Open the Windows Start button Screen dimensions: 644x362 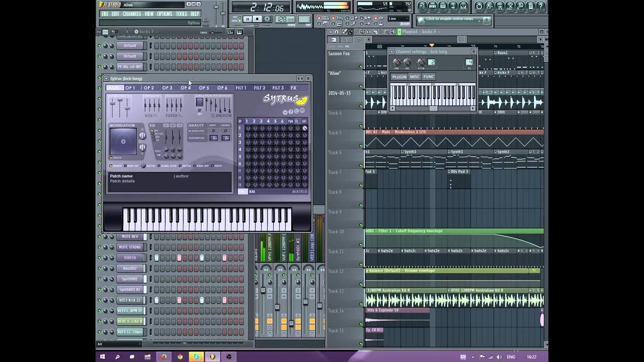103,357
